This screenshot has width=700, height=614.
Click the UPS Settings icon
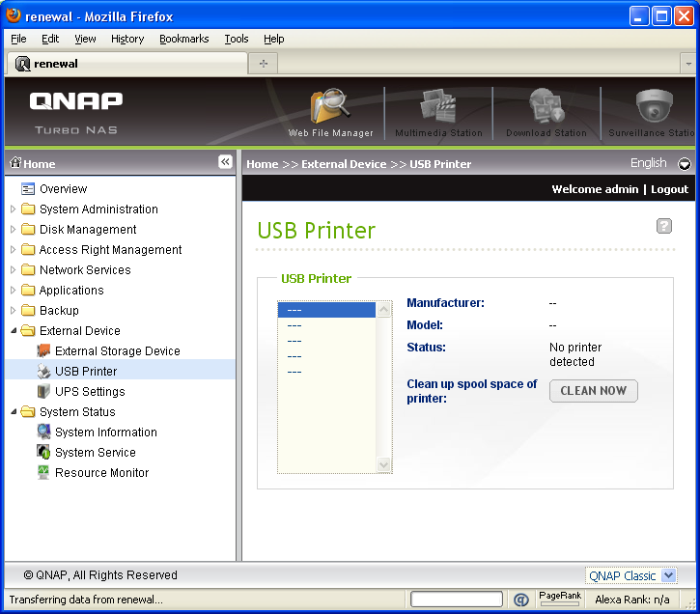coord(43,391)
